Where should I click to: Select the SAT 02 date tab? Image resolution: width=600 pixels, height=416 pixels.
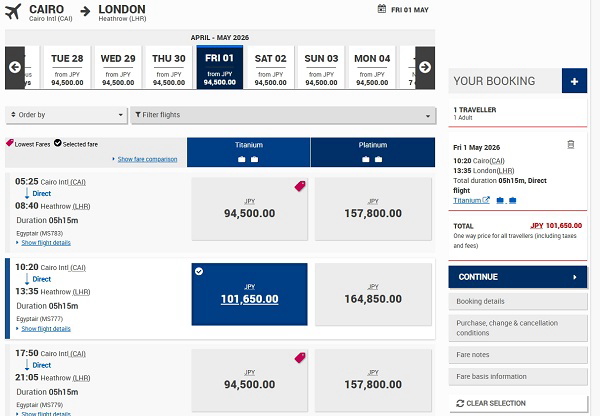tap(270, 67)
